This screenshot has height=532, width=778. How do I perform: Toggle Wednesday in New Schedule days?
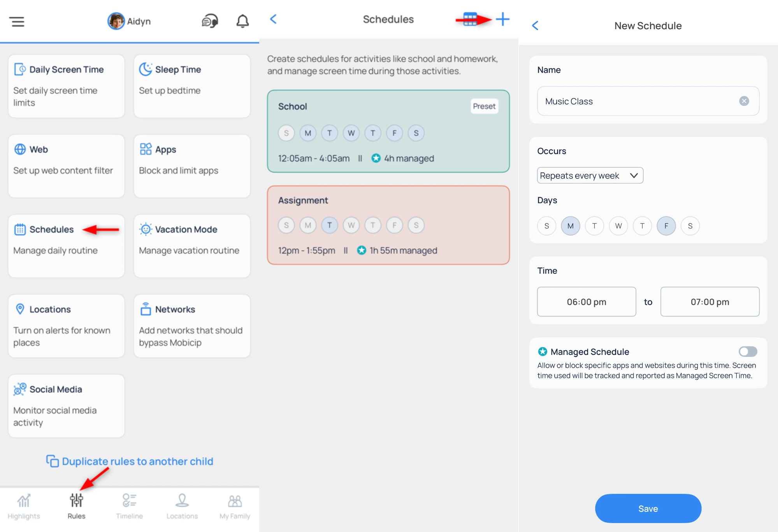tap(618, 226)
